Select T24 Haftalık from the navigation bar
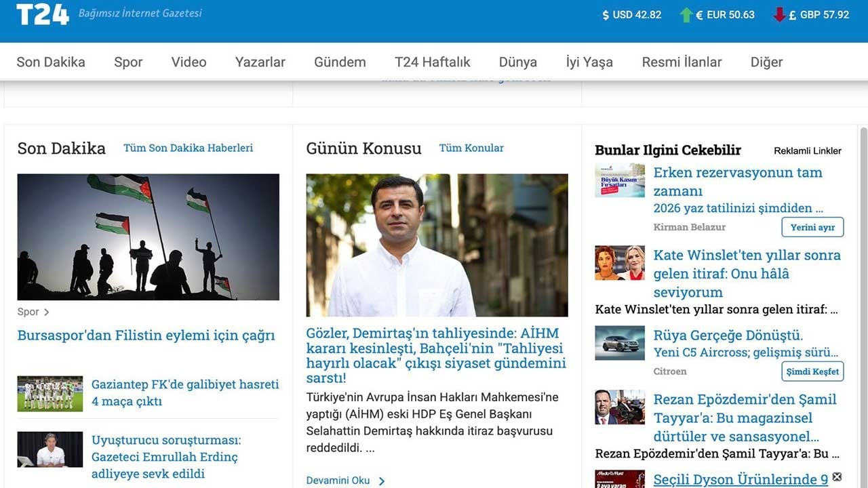The width and height of the screenshot is (868, 488). coord(432,62)
